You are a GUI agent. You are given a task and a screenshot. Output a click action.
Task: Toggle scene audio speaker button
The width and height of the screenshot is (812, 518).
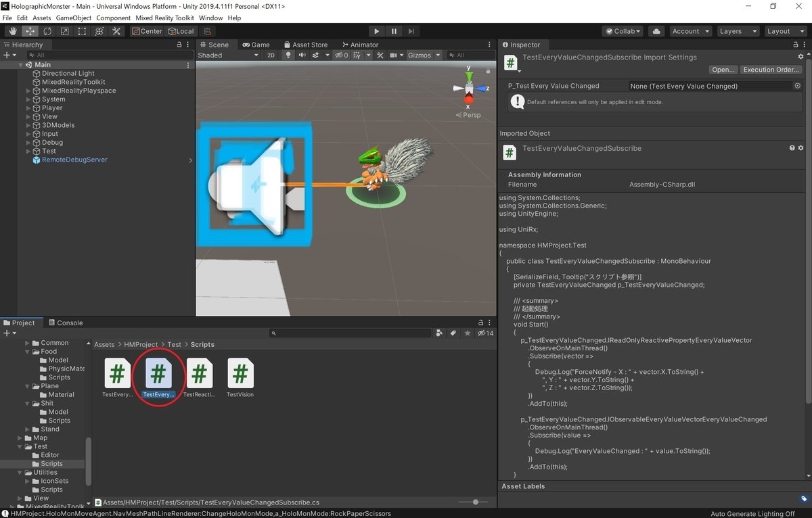tap(302, 55)
